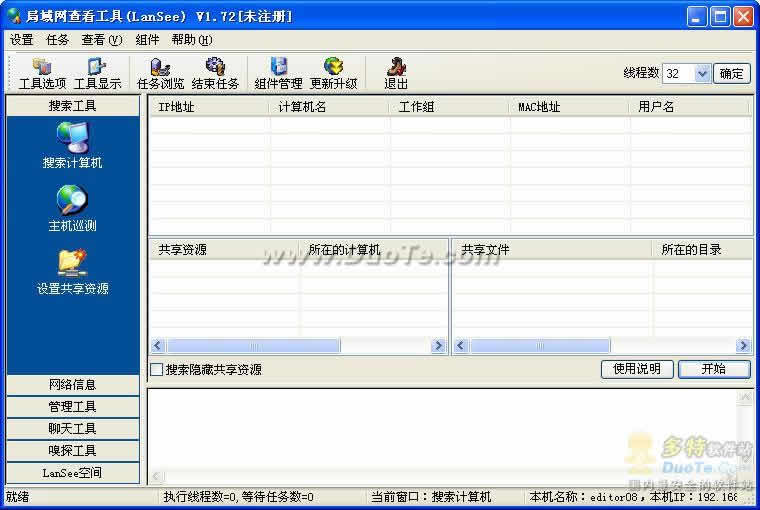The image size is (760, 510).
Task: Click 共享文件 list horizontal scrollbar thumb
Action: pyautogui.click(x=540, y=345)
